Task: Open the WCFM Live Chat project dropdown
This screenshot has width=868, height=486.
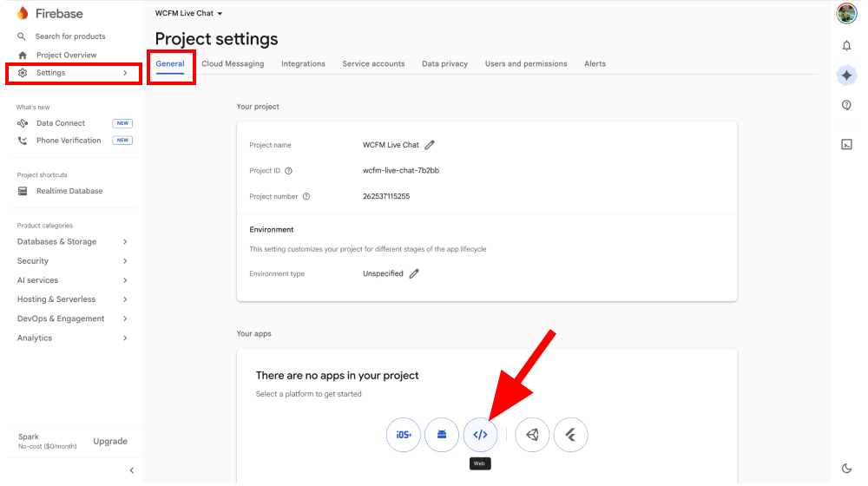Action: click(x=188, y=14)
